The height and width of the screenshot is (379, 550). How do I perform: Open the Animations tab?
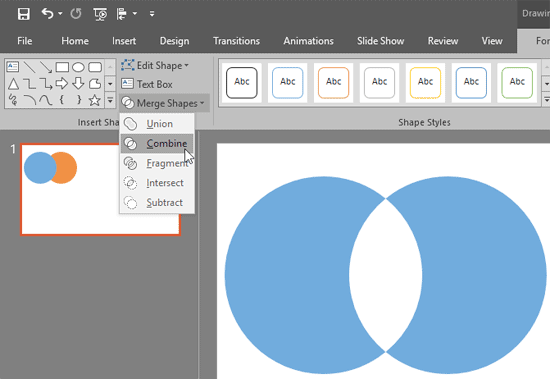308,41
